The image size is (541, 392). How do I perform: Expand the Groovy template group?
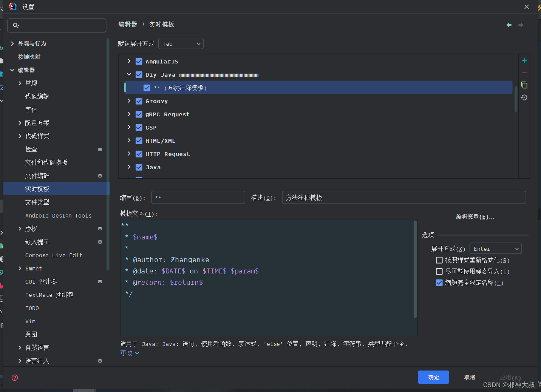point(129,101)
